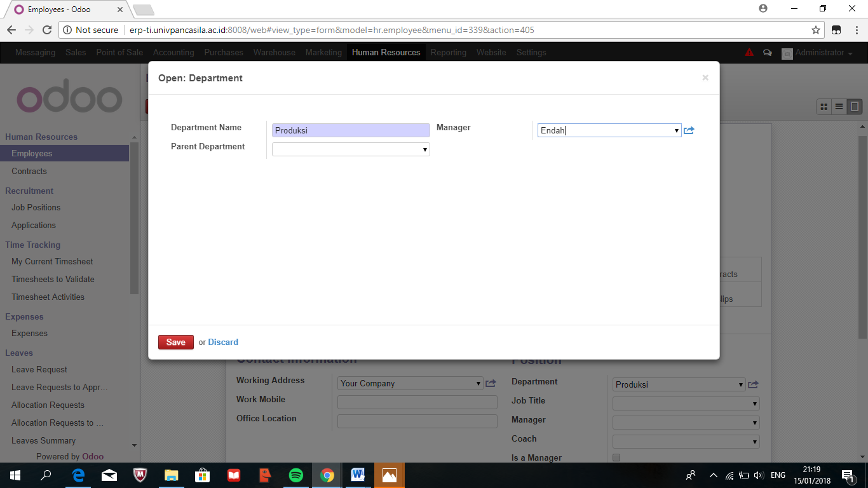Expand the Manager dropdown in dialog

676,131
